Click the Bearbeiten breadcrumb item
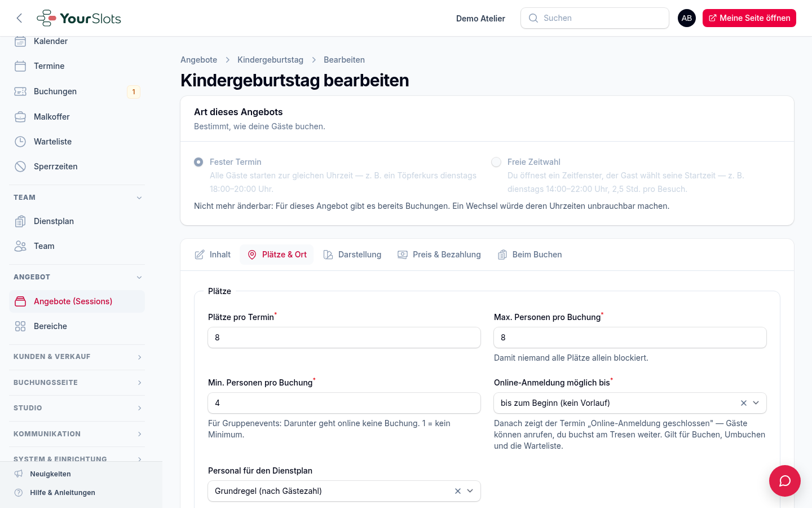812x508 pixels. [344, 60]
